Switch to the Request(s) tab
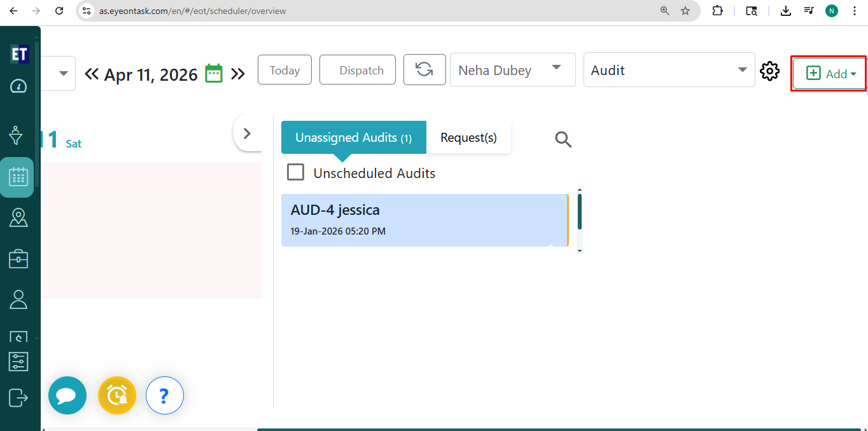Image resolution: width=868 pixels, height=431 pixels. click(x=468, y=137)
